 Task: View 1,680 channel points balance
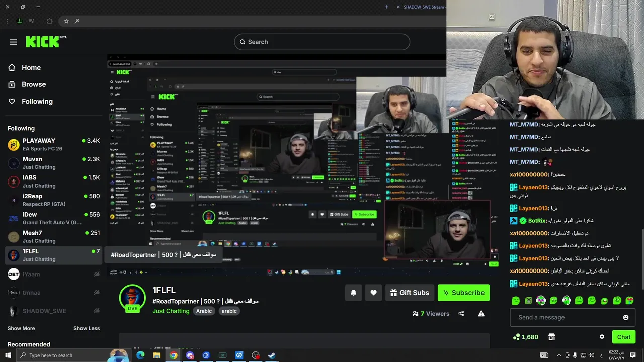point(526,337)
